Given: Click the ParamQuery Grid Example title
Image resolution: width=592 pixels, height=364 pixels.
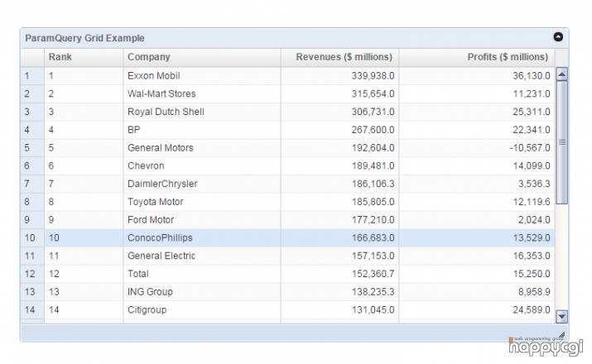Looking at the screenshot, I should pyautogui.click(x=84, y=38).
